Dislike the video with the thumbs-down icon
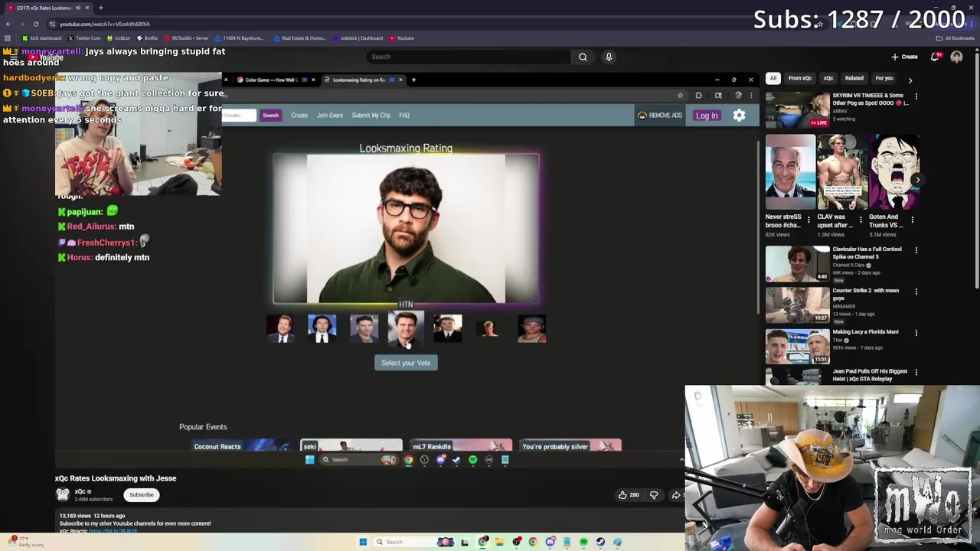Screen dimensions: 980x551 coord(654,495)
